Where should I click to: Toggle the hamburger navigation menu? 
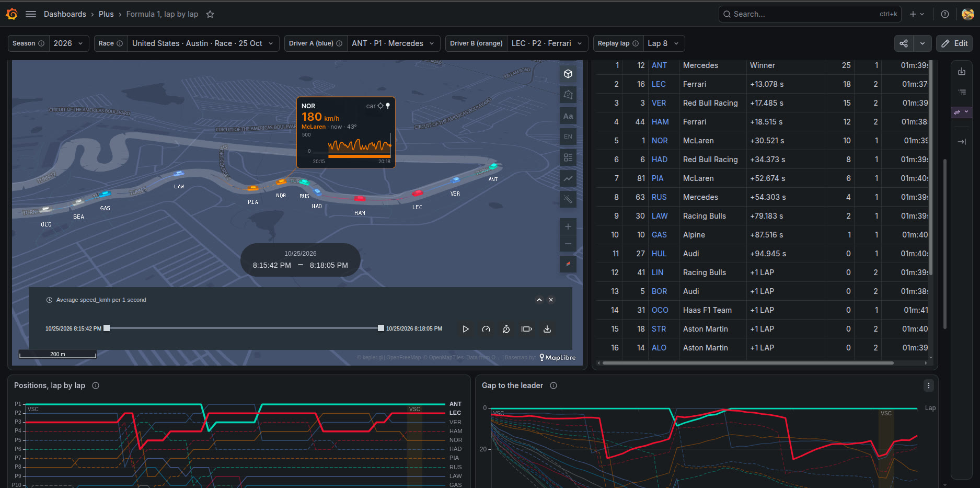coord(31,14)
